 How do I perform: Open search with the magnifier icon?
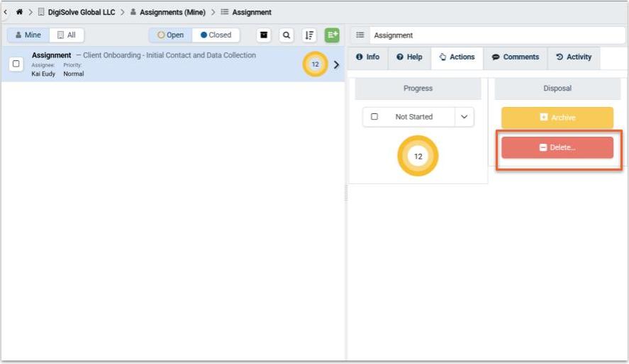point(286,35)
